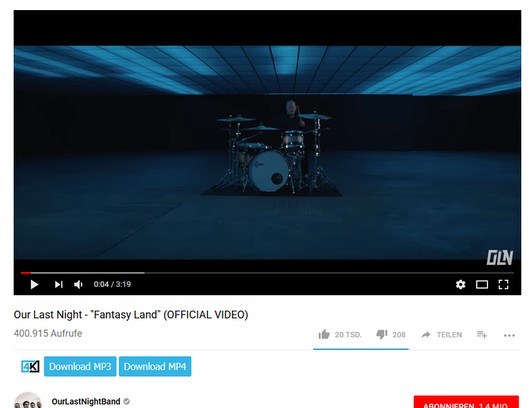Add video to a playlist
532x408 pixels.
[x=482, y=335]
